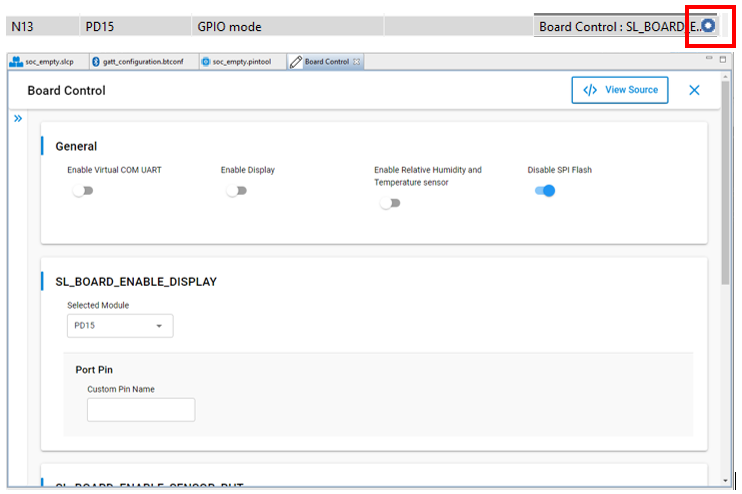Expand the sidebar with the double chevron icon
Screen dimensions: 742x494
18,118
